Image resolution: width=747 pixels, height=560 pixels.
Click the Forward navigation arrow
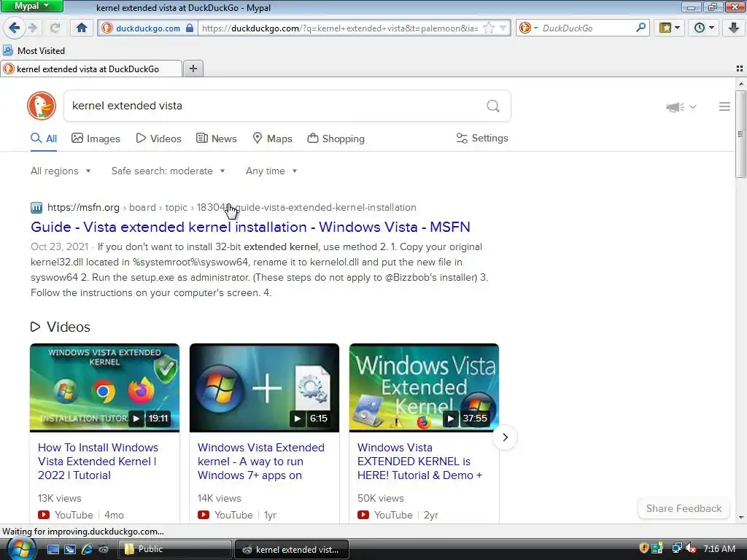(x=33, y=28)
